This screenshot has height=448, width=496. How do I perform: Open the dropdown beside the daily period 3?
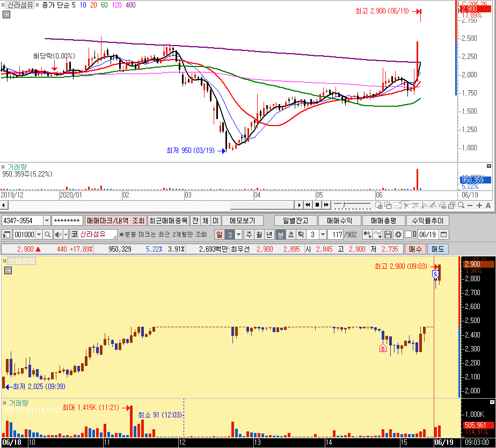tap(239, 234)
